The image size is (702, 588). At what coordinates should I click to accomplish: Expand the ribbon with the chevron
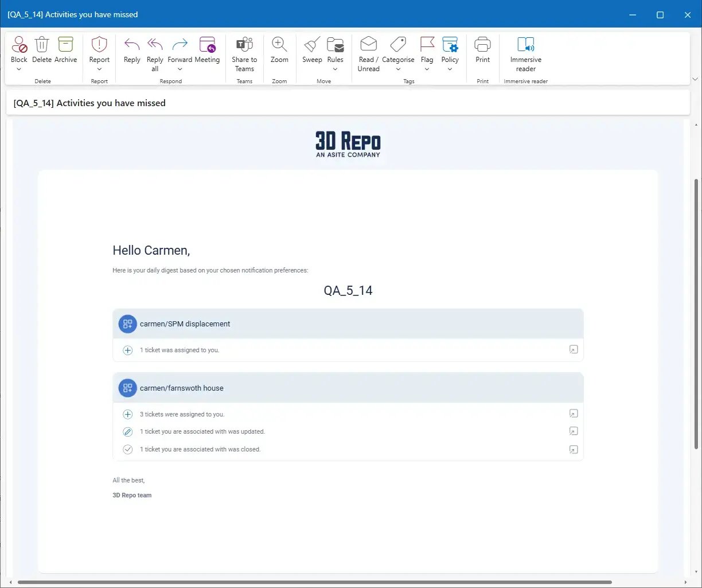(696, 79)
